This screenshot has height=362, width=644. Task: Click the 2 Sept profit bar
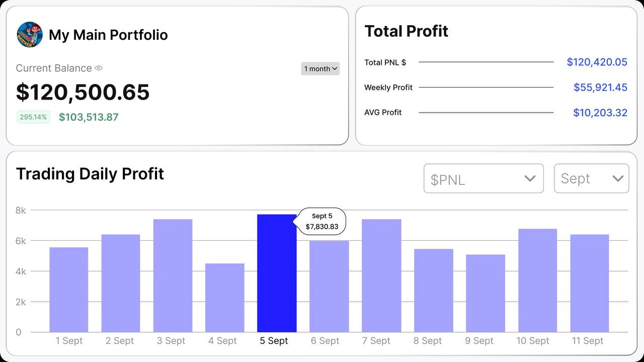[x=121, y=283]
